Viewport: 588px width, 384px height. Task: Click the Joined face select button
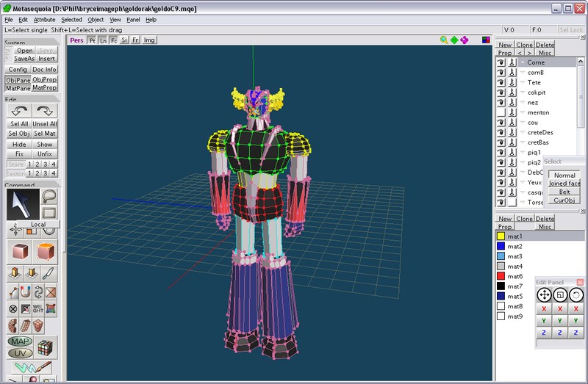564,184
